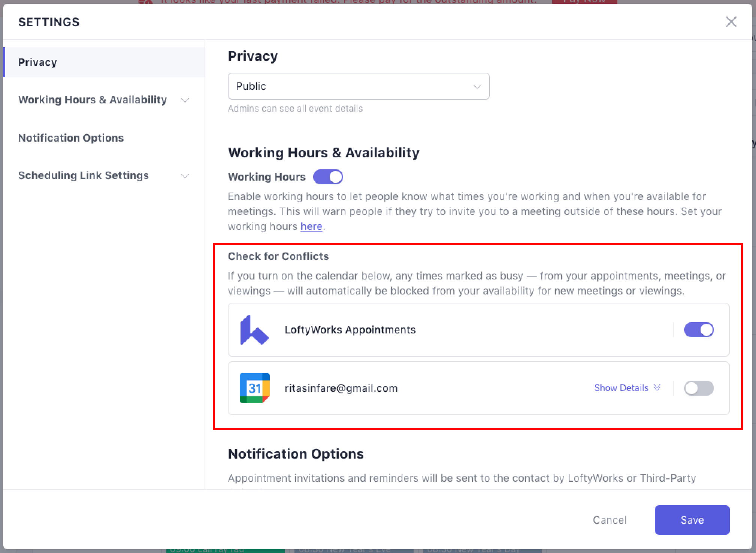
Task: Open the Privacy Public dropdown
Action: [359, 86]
